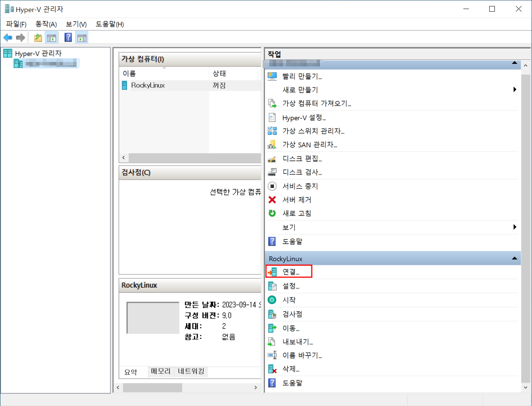Click the 서비스 중지 action label
The width and height of the screenshot is (532, 406).
coord(300,186)
